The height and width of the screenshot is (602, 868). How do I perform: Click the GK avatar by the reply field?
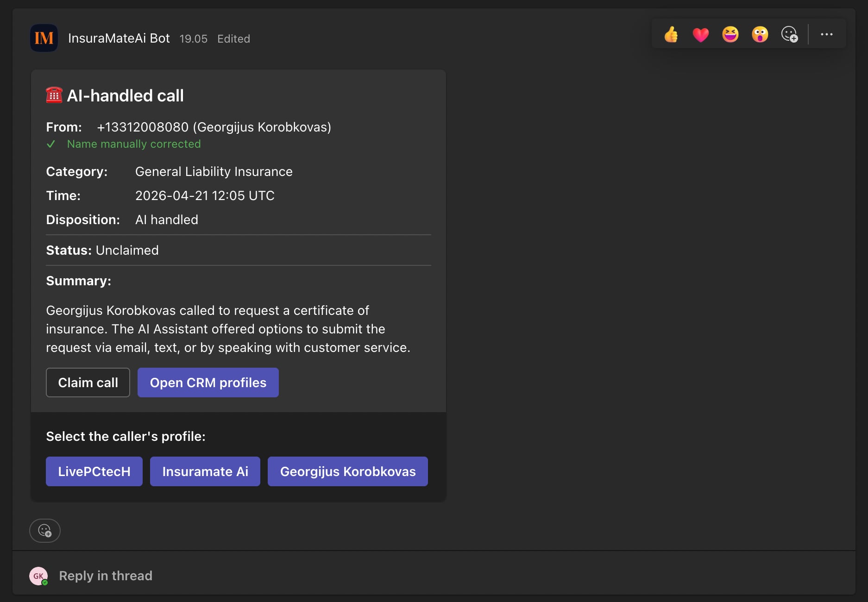tap(38, 575)
